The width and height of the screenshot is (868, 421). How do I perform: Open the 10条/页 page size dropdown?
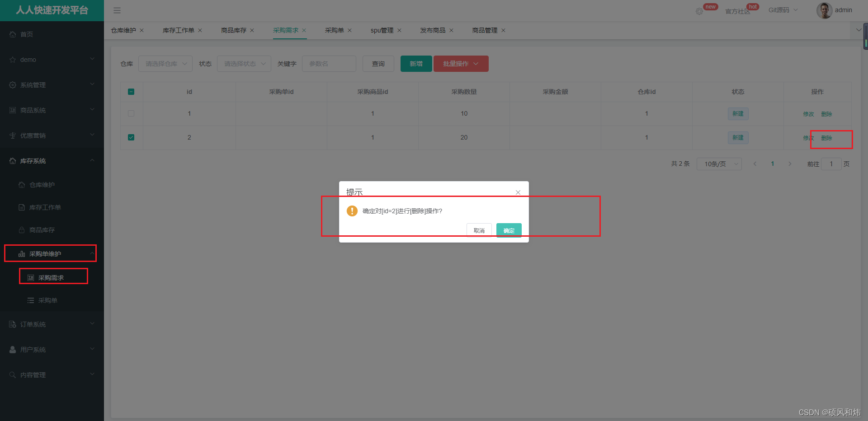coord(719,164)
